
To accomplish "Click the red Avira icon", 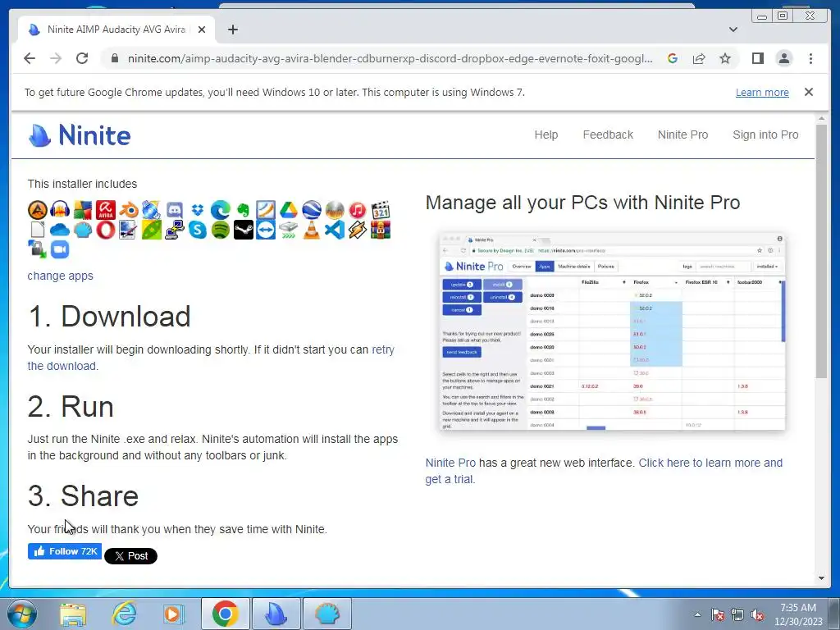I will coord(106,210).
